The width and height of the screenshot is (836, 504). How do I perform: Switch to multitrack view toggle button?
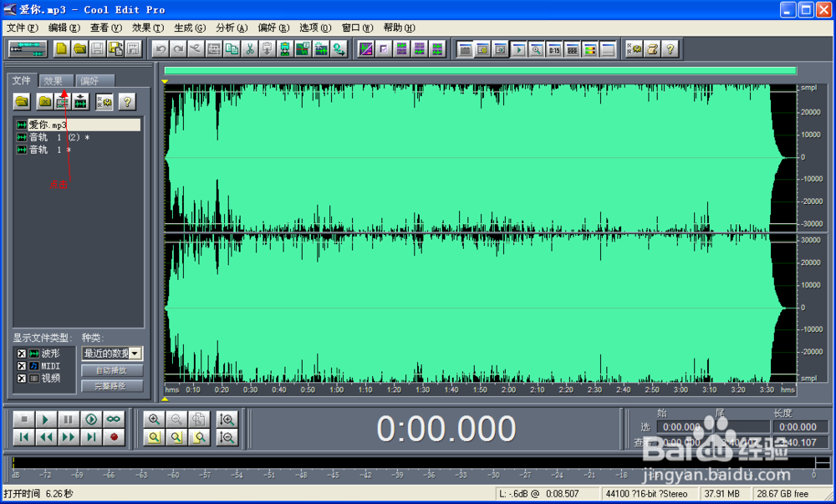click(x=28, y=49)
